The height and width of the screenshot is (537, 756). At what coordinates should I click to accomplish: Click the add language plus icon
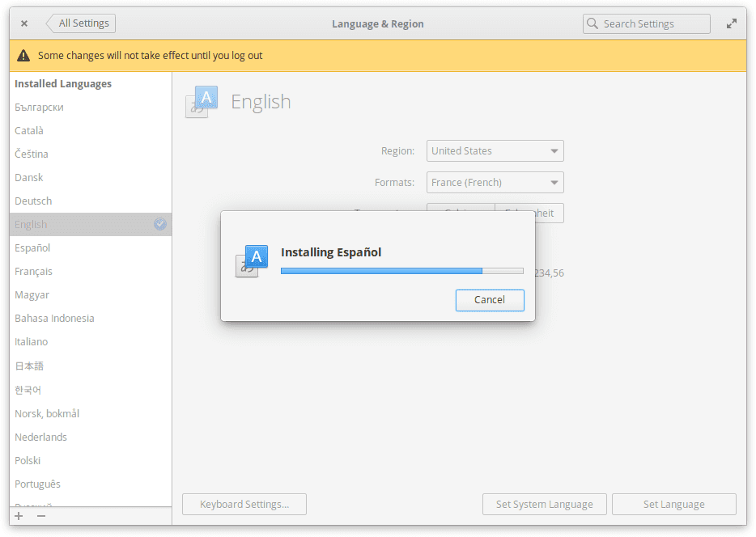click(19, 516)
